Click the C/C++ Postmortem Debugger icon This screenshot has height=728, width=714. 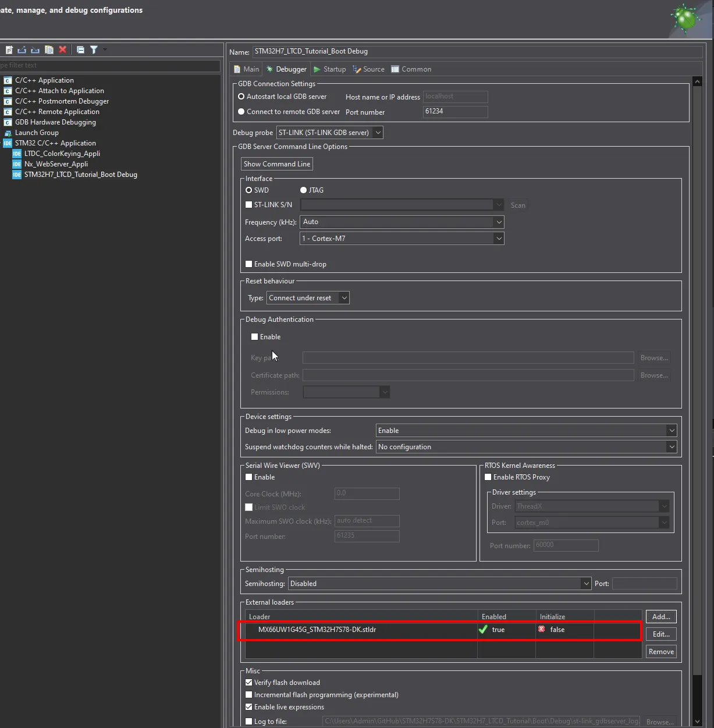(8, 101)
